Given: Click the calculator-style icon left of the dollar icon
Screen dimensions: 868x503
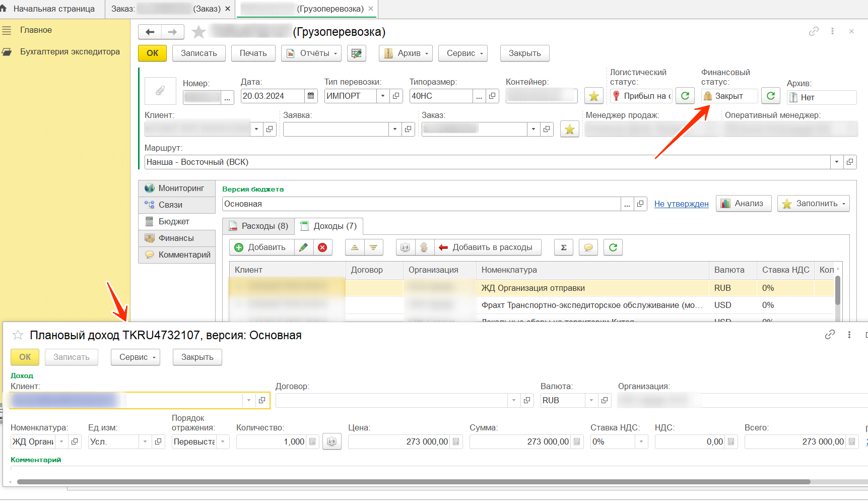Looking at the screenshot, I should (x=406, y=247).
